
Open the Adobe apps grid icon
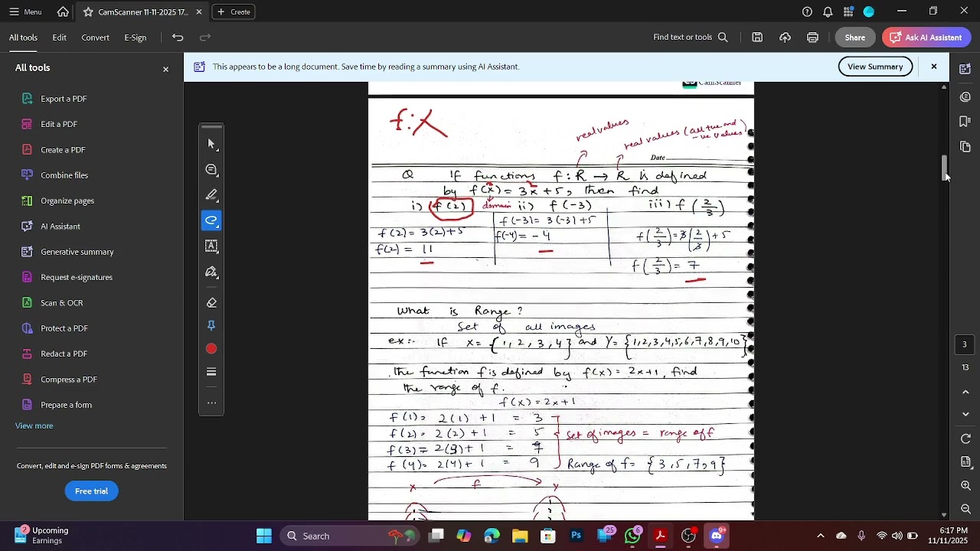point(848,11)
